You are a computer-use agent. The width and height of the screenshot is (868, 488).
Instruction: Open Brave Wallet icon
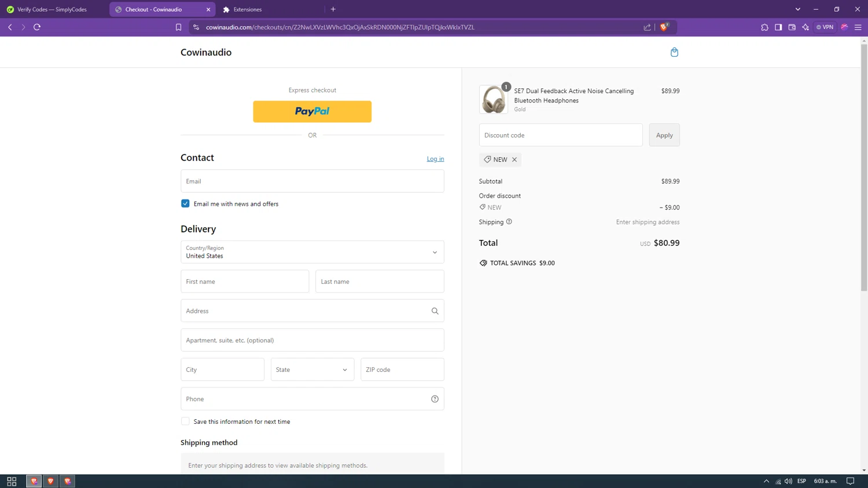click(x=792, y=27)
